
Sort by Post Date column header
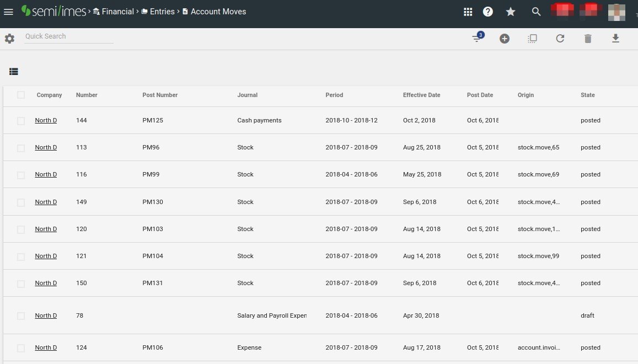coord(480,95)
